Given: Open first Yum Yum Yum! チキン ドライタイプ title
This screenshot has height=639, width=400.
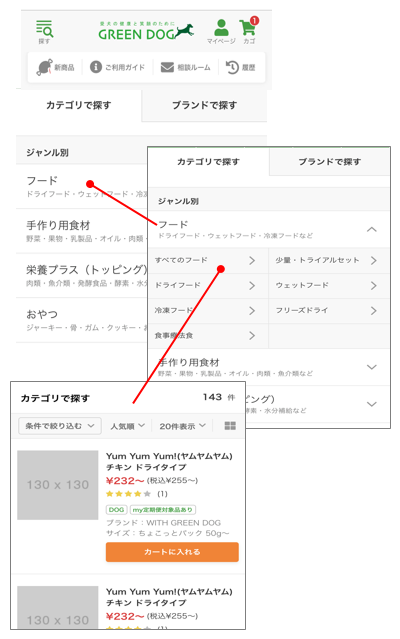Looking at the screenshot, I should point(169,461).
